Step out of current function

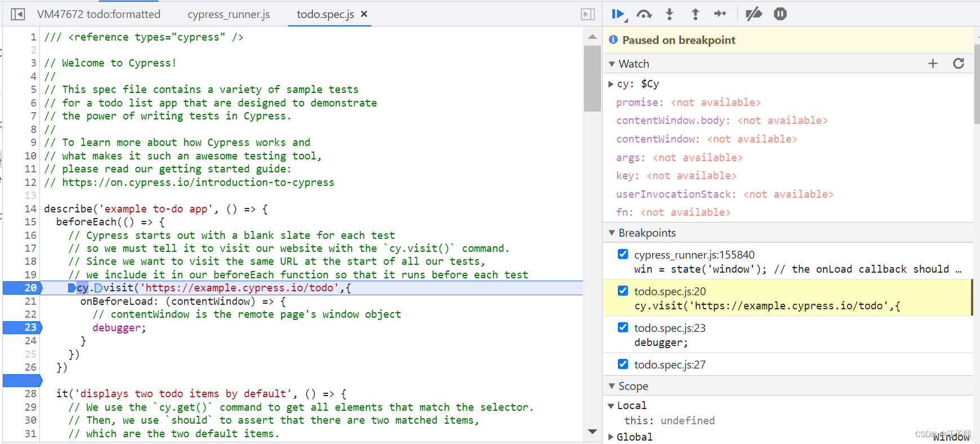695,14
